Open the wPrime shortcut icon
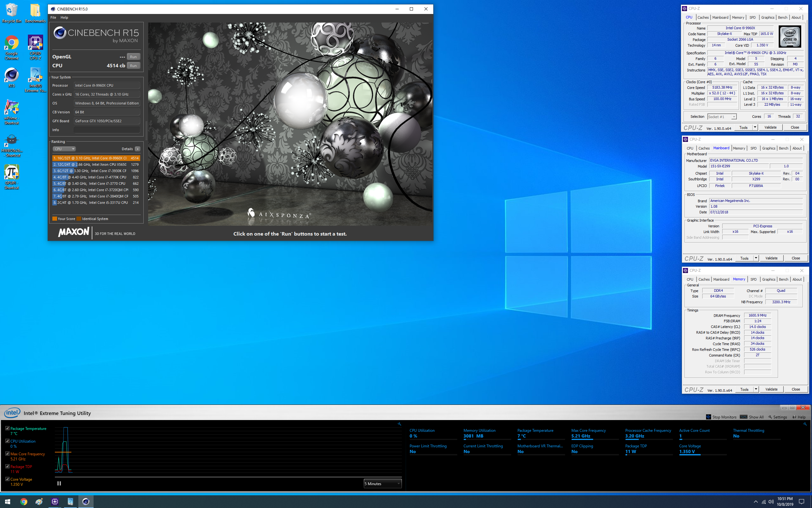812x508 pixels. coord(11,112)
